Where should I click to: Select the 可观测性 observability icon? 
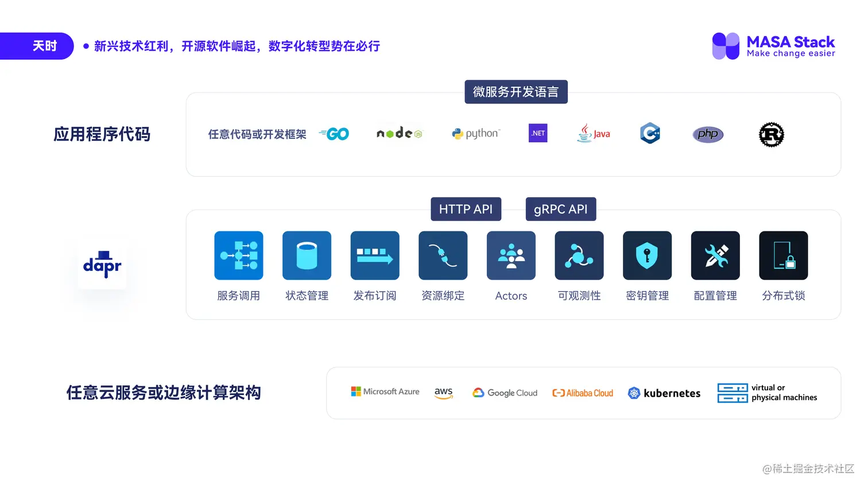pyautogui.click(x=579, y=255)
